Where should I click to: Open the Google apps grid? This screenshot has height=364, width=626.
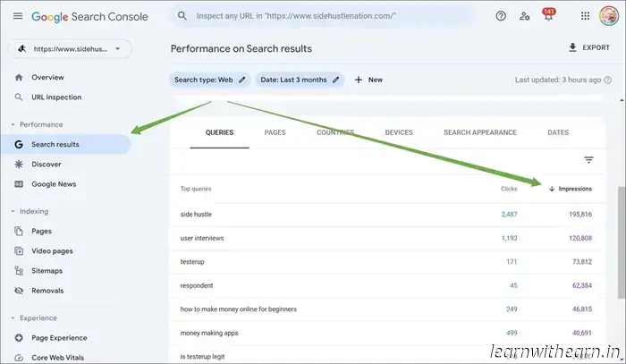[585, 16]
